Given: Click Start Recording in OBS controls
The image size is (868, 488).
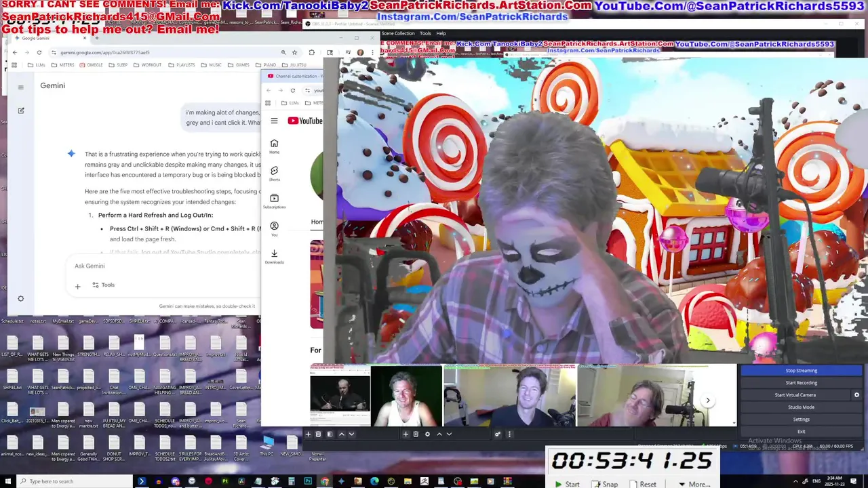Looking at the screenshot, I should pyautogui.click(x=801, y=383).
